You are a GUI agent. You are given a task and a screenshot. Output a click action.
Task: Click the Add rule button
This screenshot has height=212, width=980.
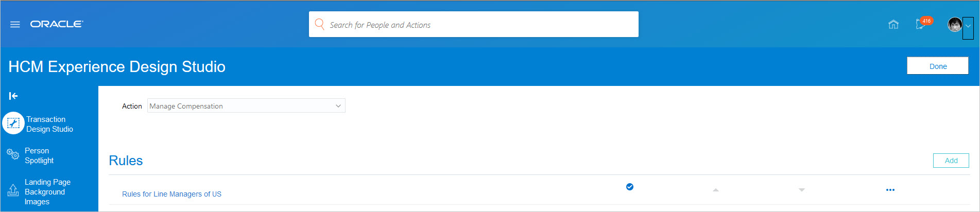point(951,161)
